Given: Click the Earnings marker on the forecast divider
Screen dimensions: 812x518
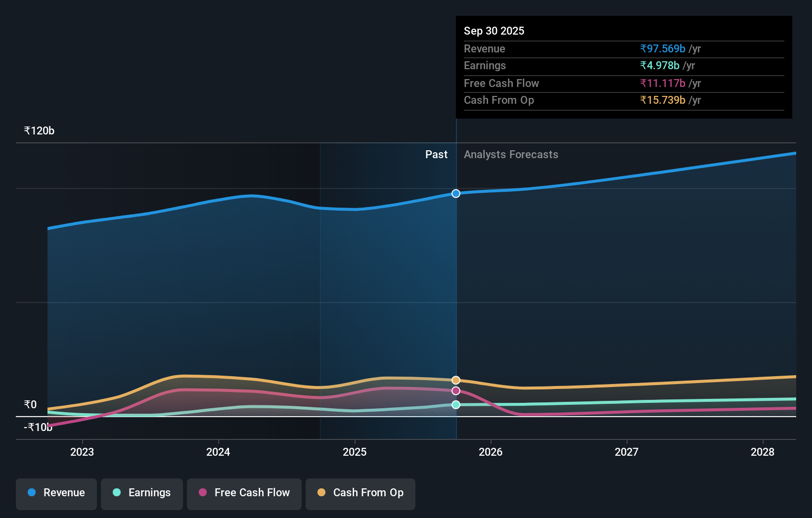Looking at the screenshot, I should pos(455,405).
